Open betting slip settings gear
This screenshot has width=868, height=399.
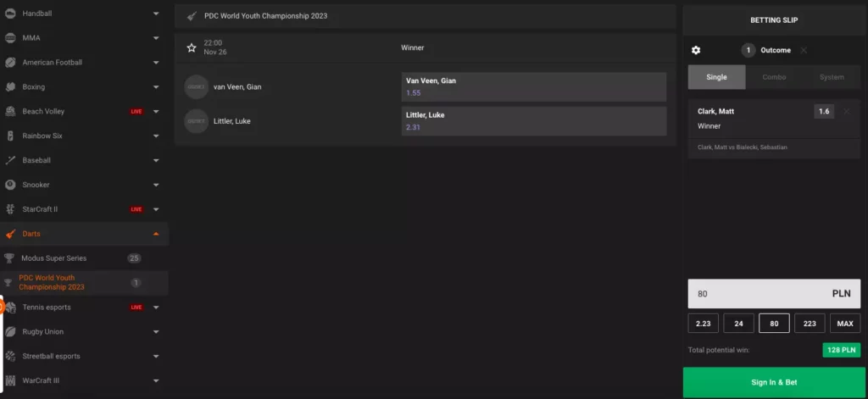696,50
